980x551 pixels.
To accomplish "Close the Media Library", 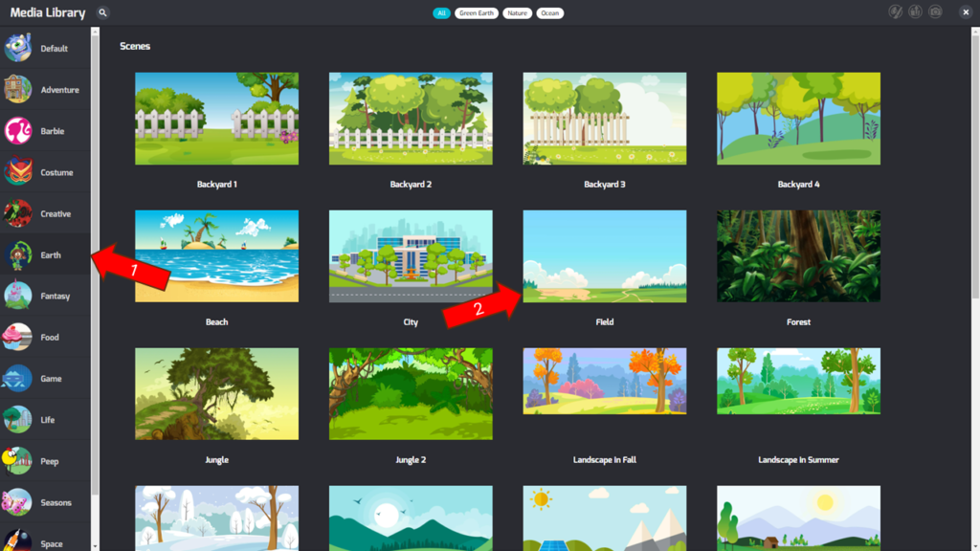I will coord(966,12).
